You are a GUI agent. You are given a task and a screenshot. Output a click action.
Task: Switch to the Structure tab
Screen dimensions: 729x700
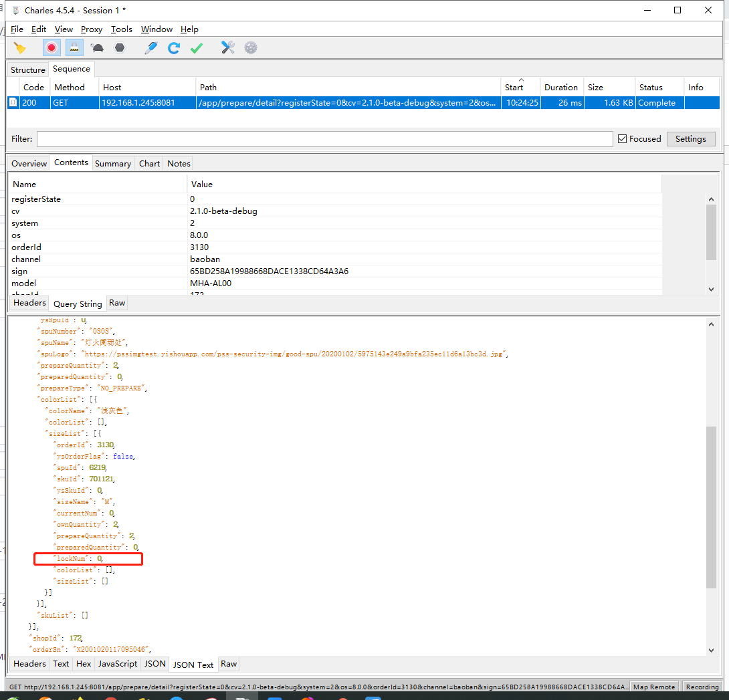[x=28, y=70]
